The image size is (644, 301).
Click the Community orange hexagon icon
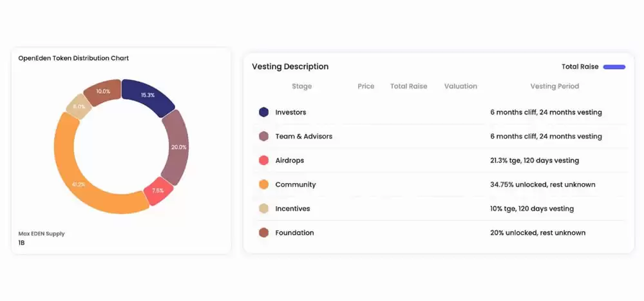click(x=263, y=184)
